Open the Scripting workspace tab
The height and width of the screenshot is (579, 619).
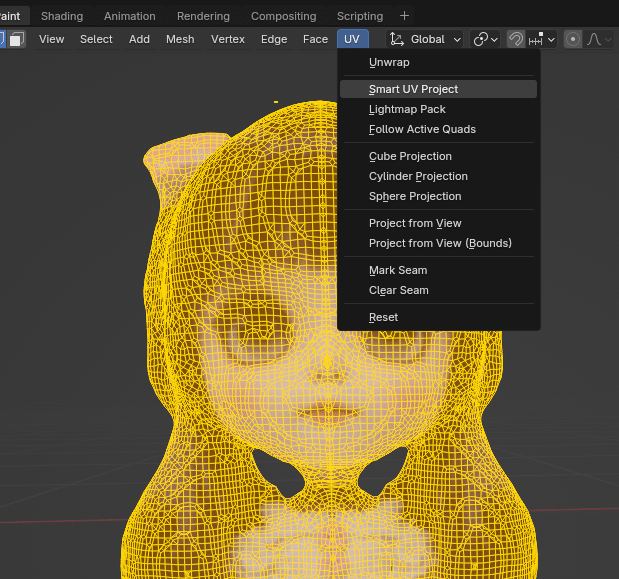point(360,16)
